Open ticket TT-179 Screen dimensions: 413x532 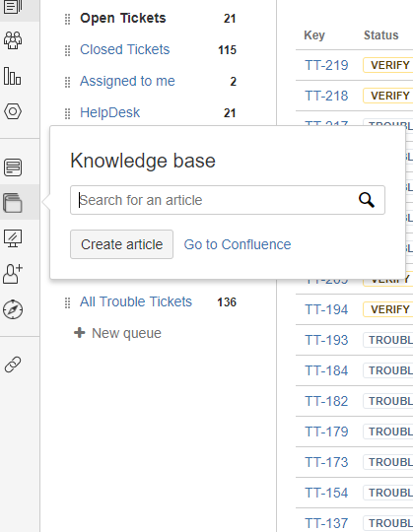(x=326, y=432)
